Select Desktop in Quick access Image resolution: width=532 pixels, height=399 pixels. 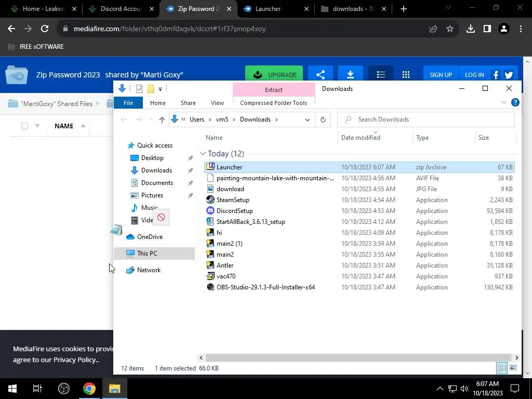(x=152, y=158)
